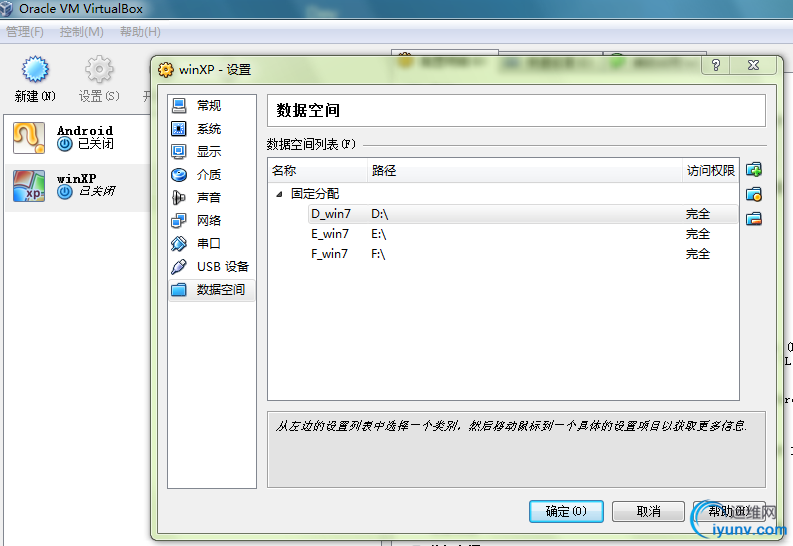The height and width of the screenshot is (546, 793).
Task: Click the 确定 OK button
Action: point(566,511)
